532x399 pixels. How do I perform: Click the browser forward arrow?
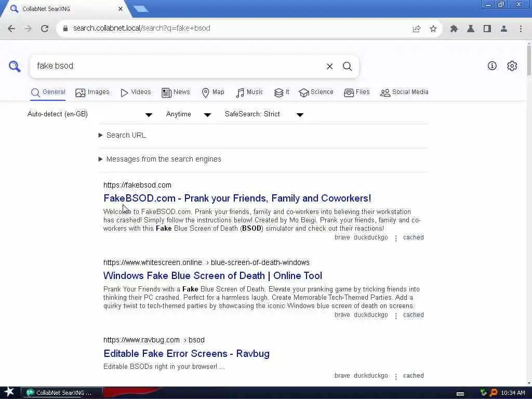click(x=28, y=29)
